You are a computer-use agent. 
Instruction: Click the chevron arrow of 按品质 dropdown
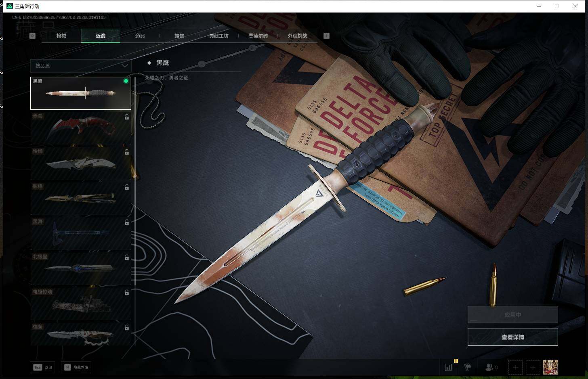click(x=125, y=65)
